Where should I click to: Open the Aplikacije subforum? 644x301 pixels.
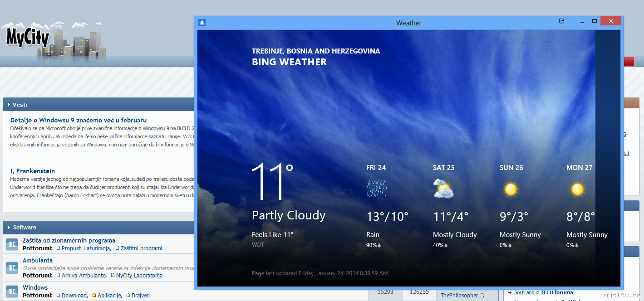(109, 296)
